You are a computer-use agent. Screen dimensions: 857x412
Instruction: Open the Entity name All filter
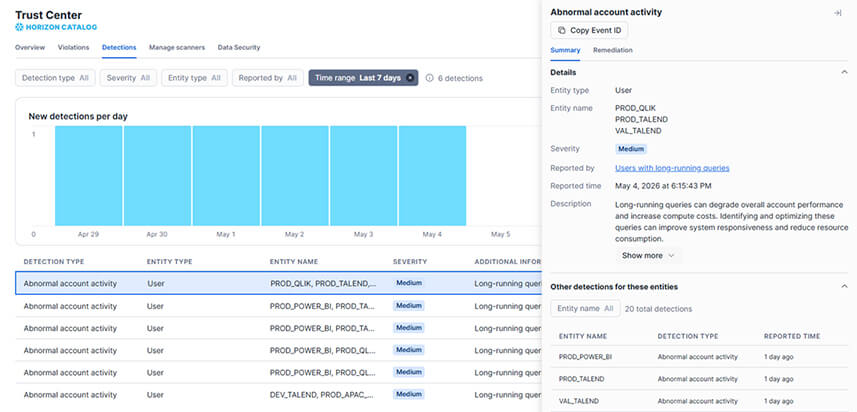tap(585, 309)
